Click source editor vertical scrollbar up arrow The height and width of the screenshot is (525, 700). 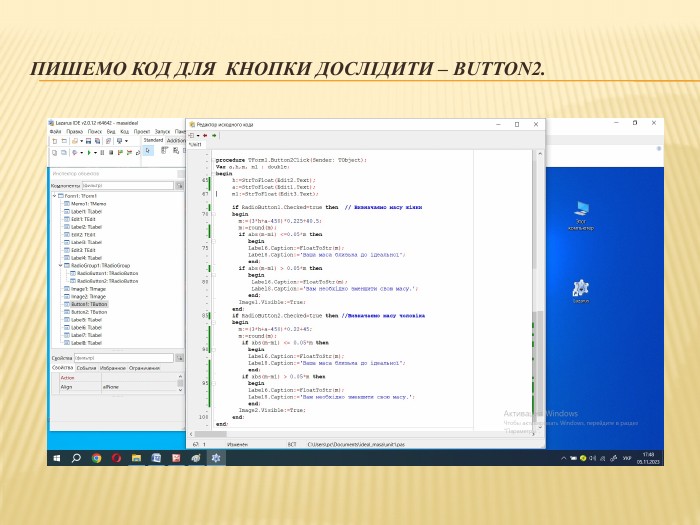[540, 154]
